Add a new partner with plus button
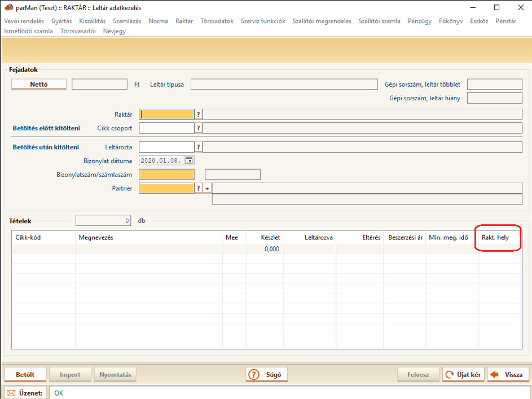The image size is (532, 399). coord(207,188)
